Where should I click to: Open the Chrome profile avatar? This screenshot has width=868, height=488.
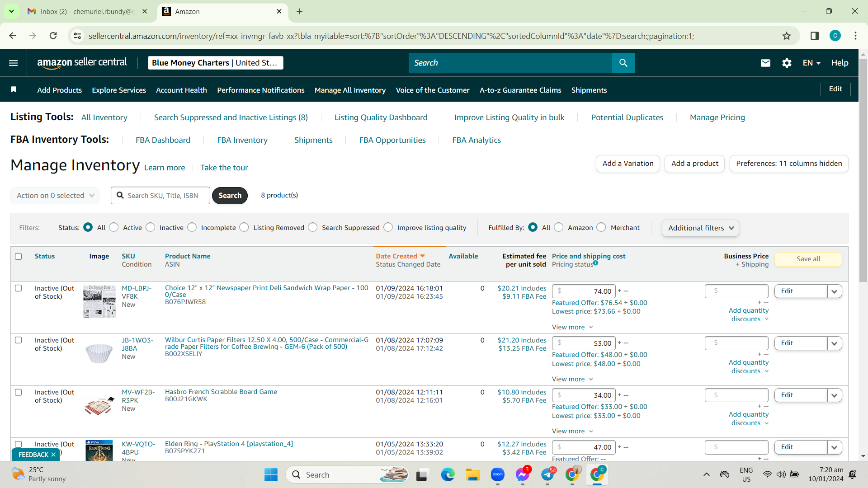835,36
